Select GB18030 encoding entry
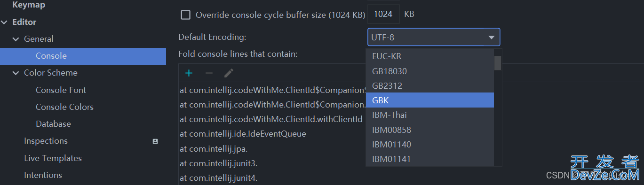 [x=430, y=71]
